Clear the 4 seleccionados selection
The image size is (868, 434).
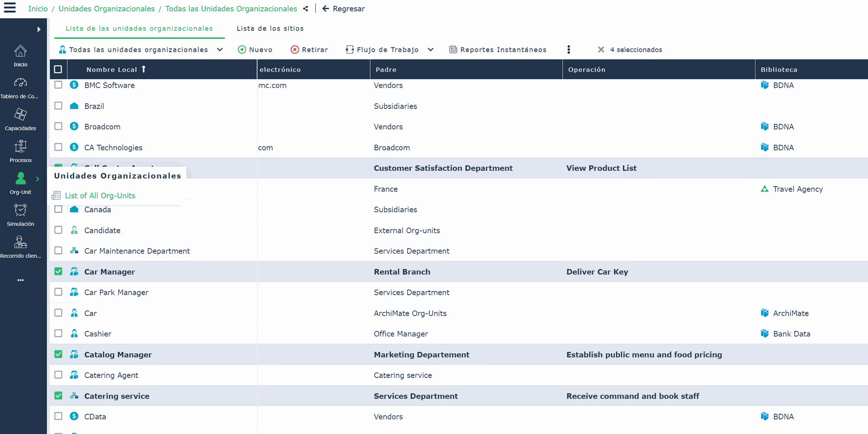click(x=601, y=49)
